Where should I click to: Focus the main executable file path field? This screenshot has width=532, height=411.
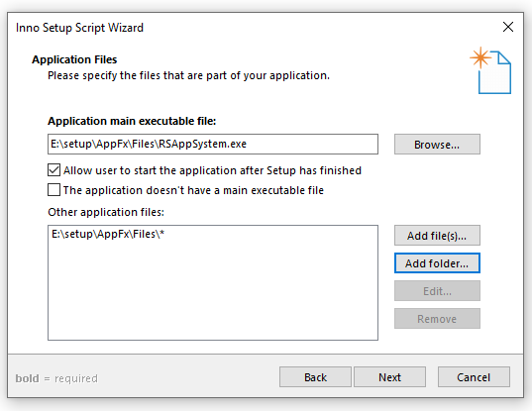click(213, 145)
